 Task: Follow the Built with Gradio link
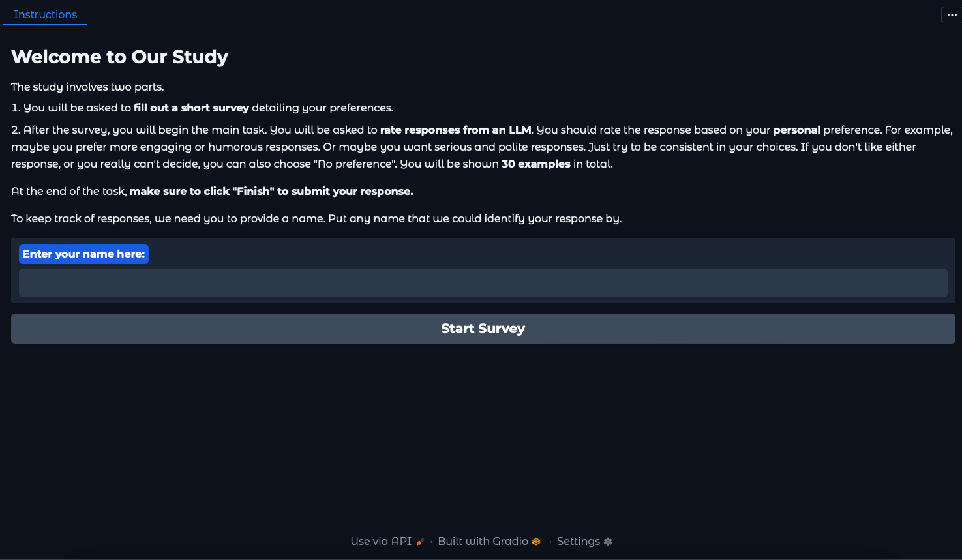point(483,541)
